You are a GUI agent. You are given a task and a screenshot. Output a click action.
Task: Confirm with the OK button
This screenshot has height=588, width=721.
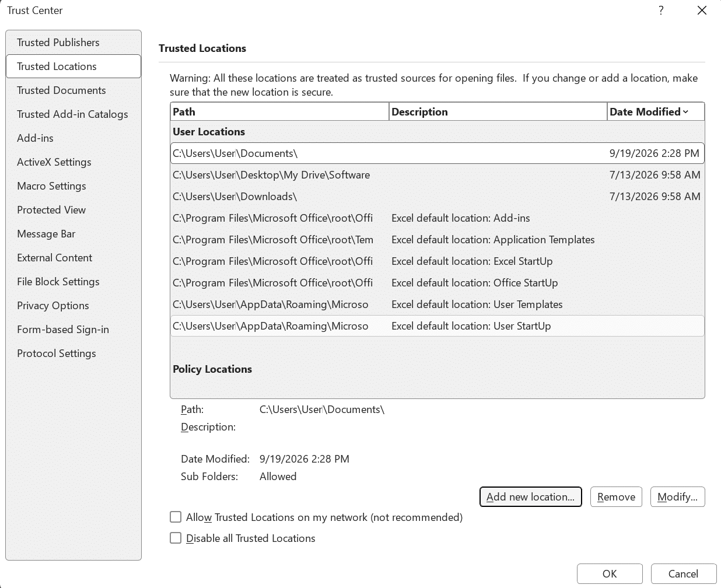click(x=610, y=574)
